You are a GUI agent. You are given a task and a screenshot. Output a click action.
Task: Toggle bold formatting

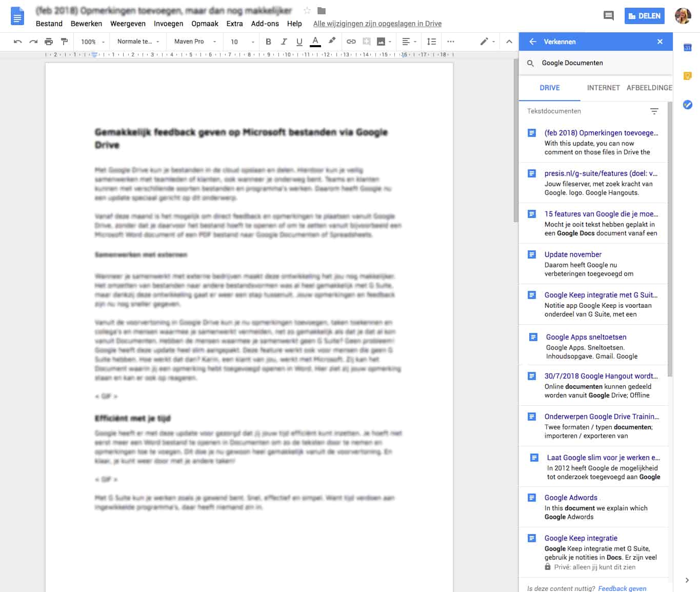pos(268,42)
